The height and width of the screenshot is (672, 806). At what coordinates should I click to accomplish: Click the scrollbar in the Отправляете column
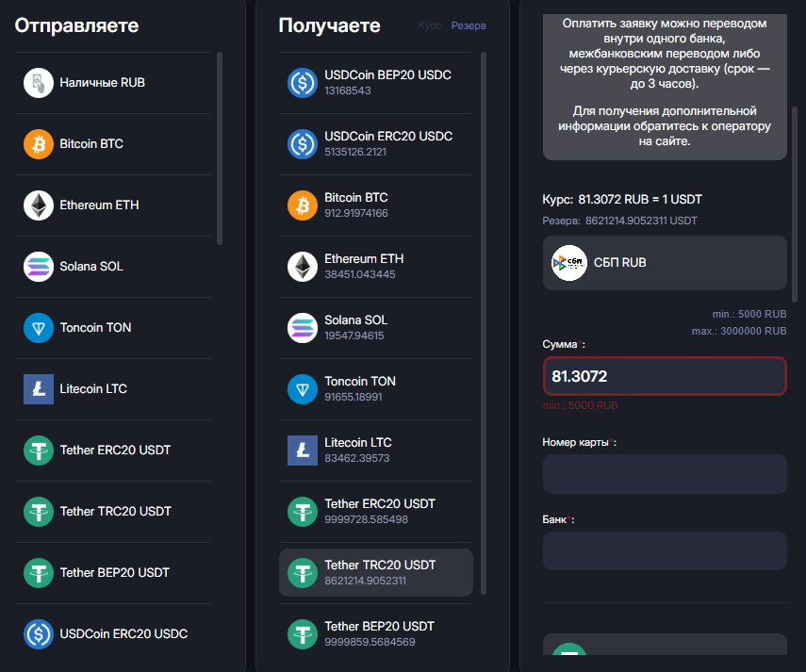pyautogui.click(x=220, y=148)
